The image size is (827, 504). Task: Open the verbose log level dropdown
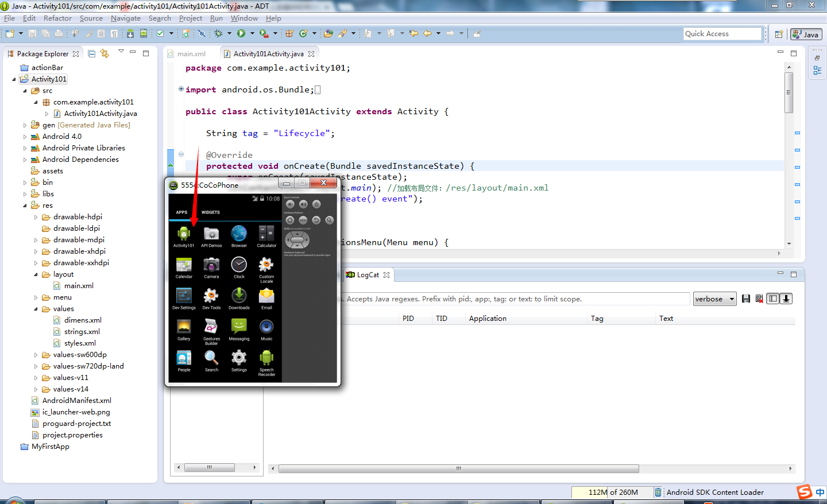714,299
